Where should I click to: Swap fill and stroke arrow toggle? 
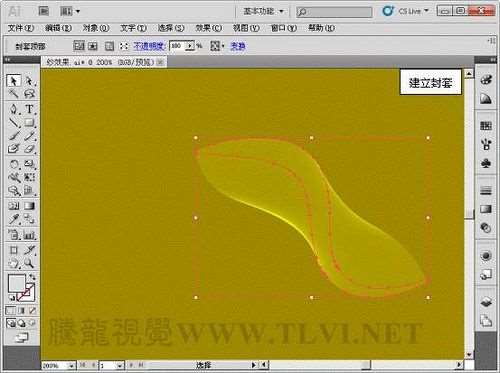tap(32, 277)
